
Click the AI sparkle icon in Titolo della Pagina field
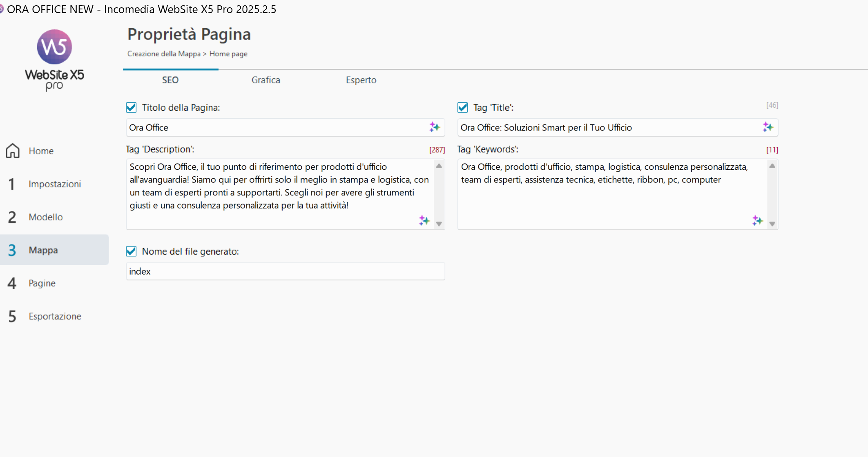(434, 127)
